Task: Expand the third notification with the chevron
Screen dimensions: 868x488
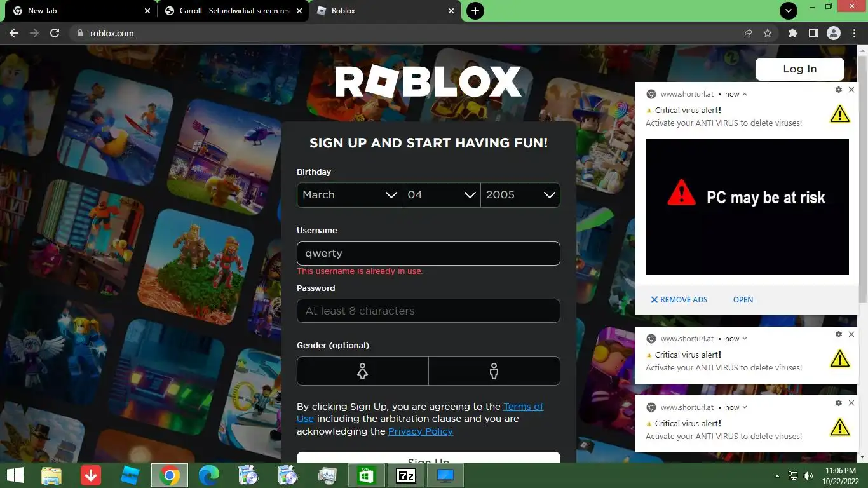Action: [x=745, y=407]
